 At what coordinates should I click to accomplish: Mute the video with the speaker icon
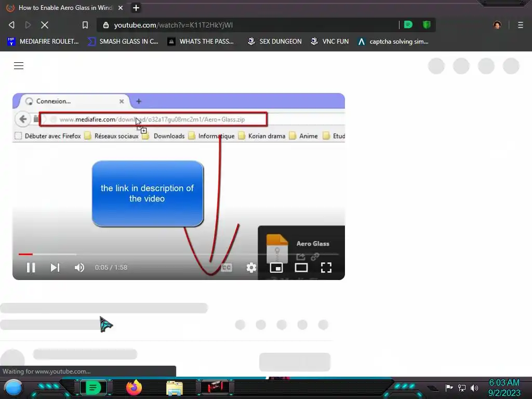coord(79,268)
